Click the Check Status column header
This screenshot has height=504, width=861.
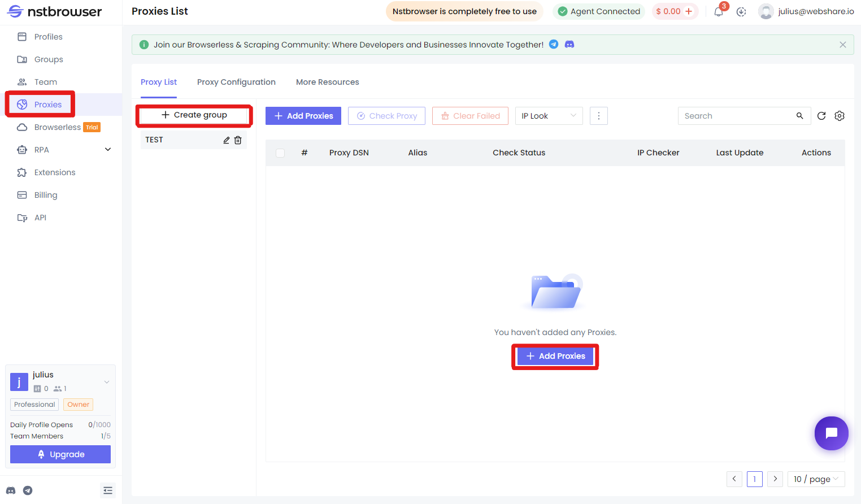[x=519, y=153]
